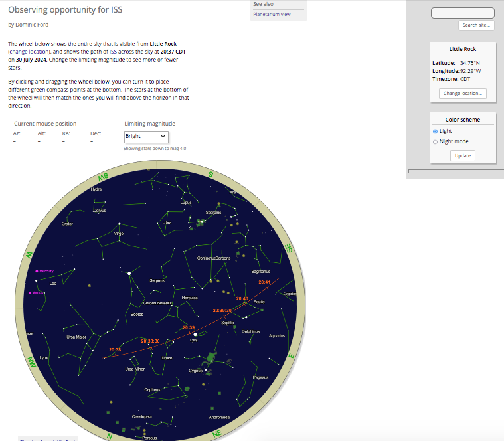Click the Pegasus constellation label
504x441 pixels.
[x=260, y=377]
